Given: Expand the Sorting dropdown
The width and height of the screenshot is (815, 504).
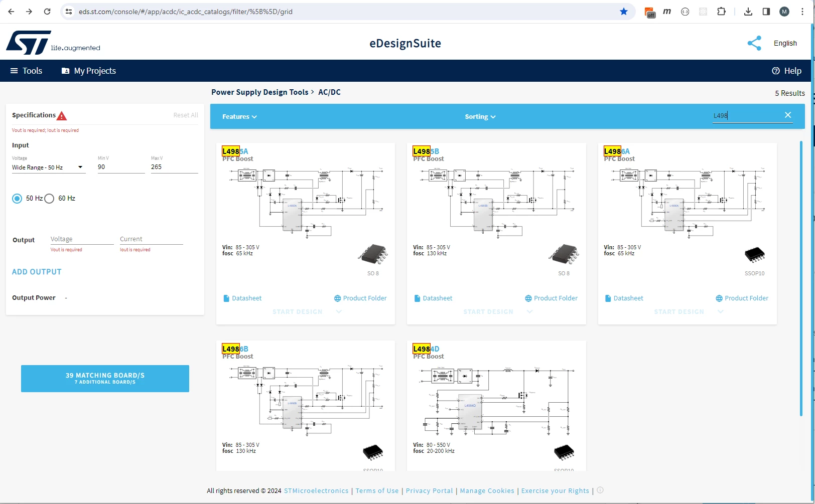Looking at the screenshot, I should (x=480, y=116).
